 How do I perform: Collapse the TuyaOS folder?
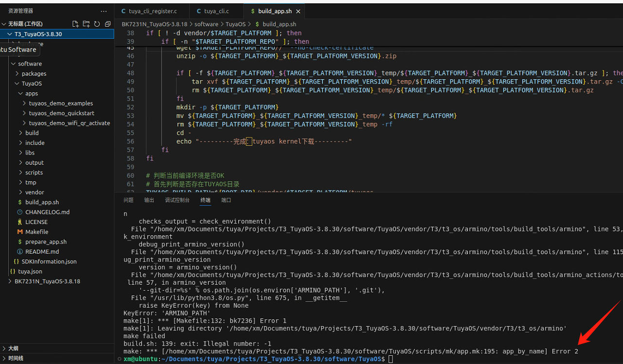(x=57, y=84)
